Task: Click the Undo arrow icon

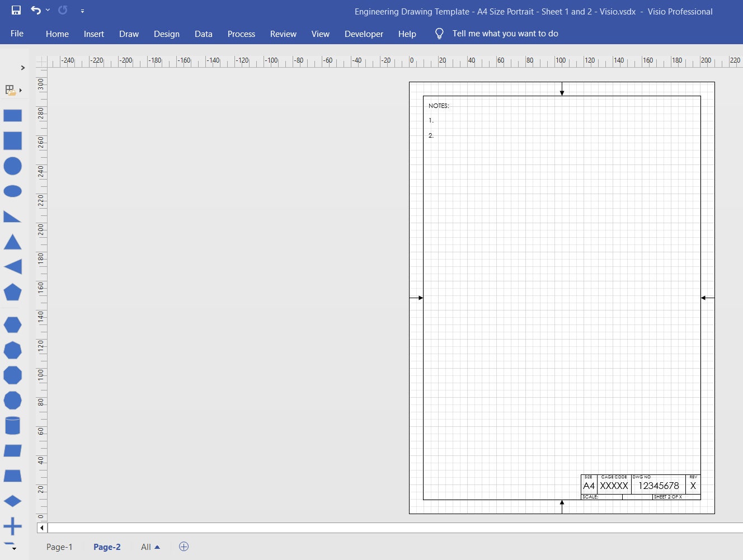Action: pyautogui.click(x=35, y=11)
